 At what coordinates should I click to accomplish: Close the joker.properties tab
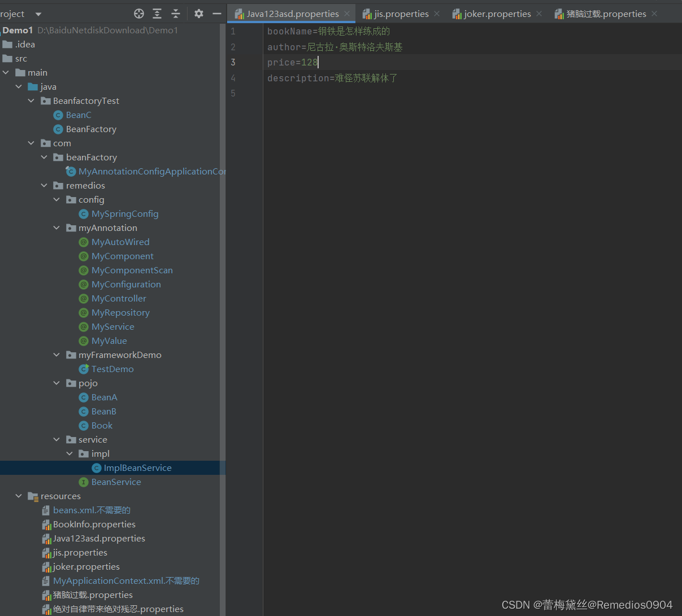point(539,14)
